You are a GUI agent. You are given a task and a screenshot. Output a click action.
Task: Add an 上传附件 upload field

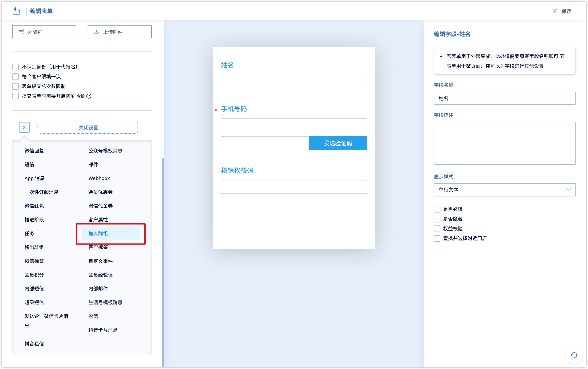120,32
